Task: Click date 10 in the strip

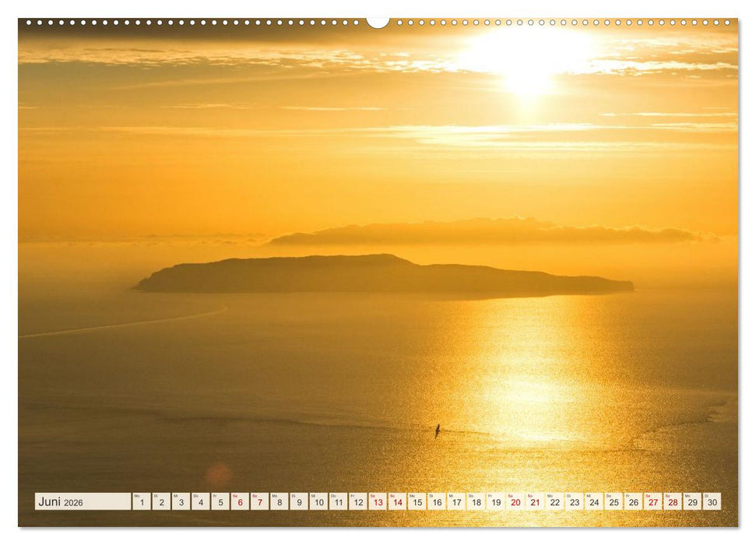Action: tap(320, 502)
